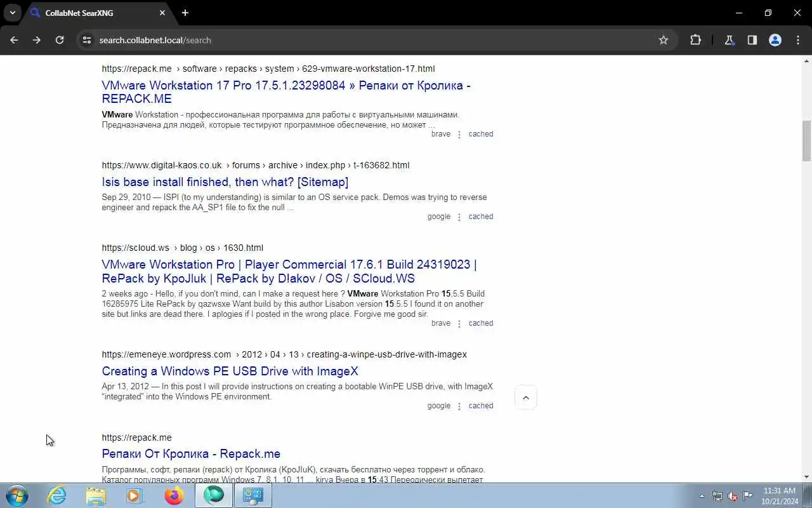Open more options dots for SCloud.WS result
The width and height of the screenshot is (812, 508).
click(x=459, y=324)
